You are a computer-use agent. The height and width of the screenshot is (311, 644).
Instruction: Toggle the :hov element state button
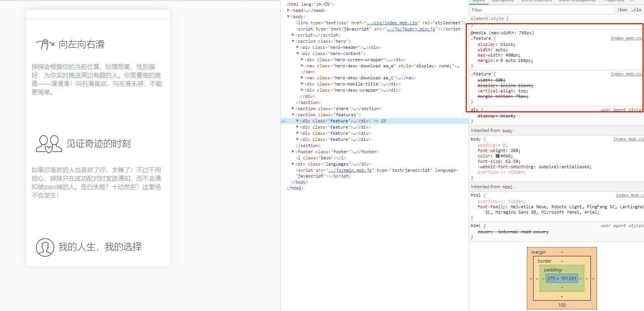[x=622, y=10]
